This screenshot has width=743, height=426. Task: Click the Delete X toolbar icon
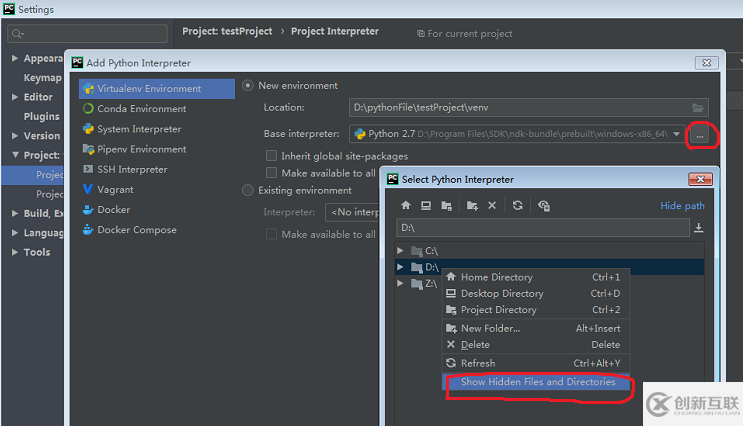[492, 205]
